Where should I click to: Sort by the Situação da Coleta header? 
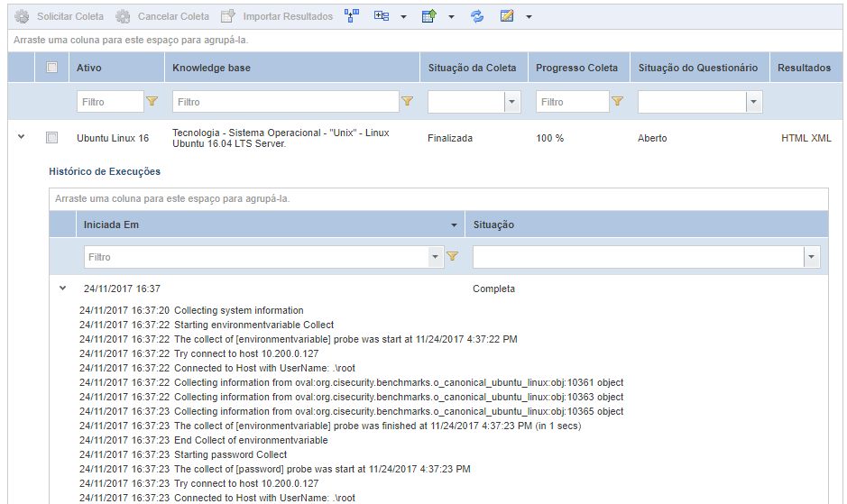pos(472,68)
